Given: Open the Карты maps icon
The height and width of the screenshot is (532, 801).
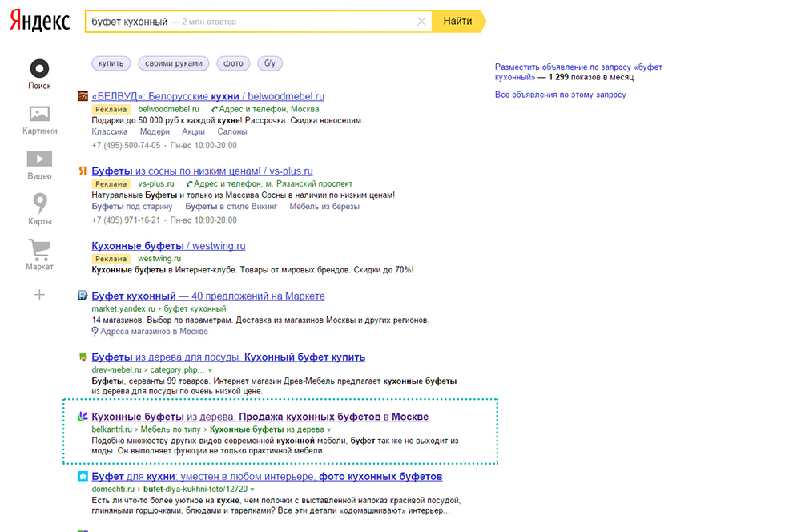Looking at the screenshot, I should pos(40,203).
